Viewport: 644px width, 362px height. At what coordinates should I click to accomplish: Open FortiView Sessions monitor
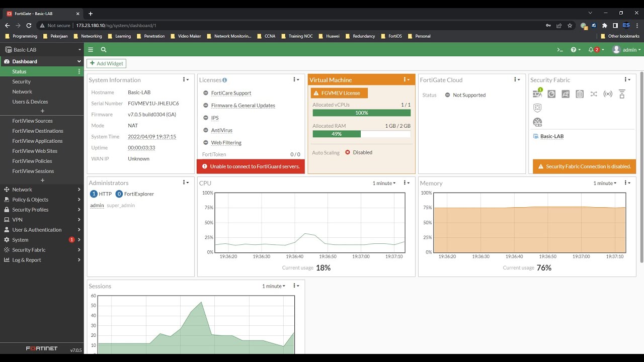(x=42, y=171)
